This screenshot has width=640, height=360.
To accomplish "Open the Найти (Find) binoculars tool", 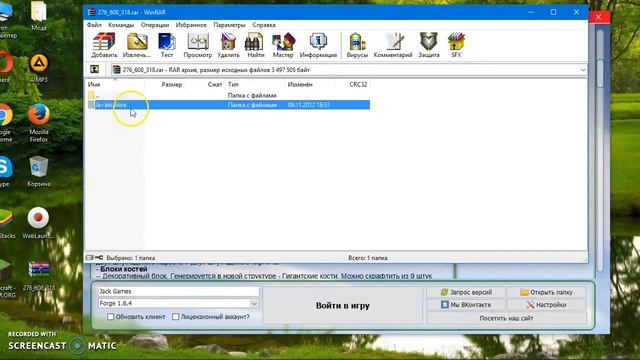I will 256,45.
